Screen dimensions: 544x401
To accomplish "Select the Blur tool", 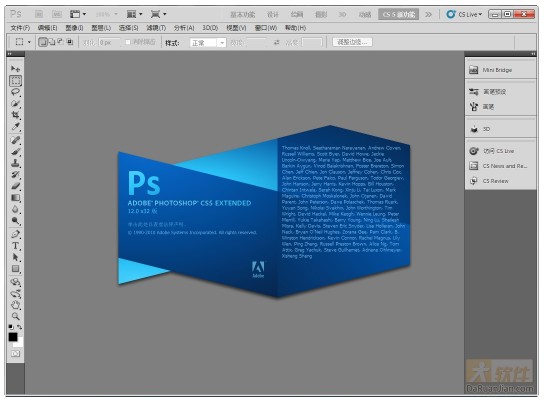I will (15, 209).
